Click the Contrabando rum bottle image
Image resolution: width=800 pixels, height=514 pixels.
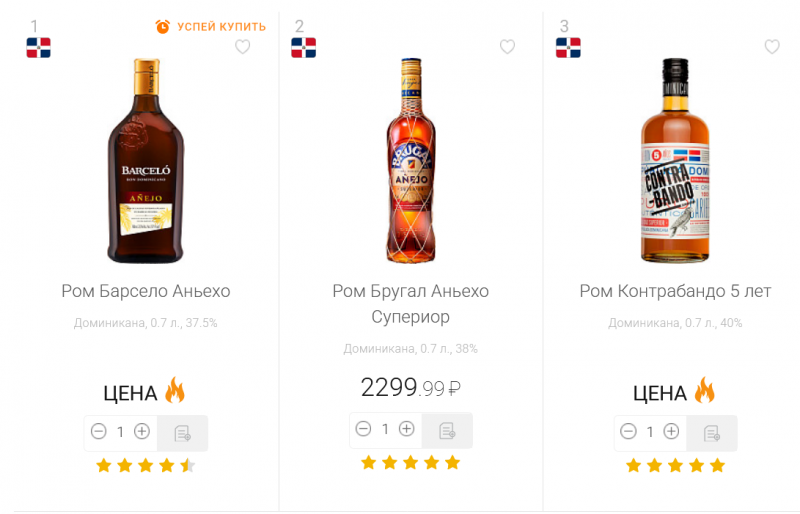[676, 160]
